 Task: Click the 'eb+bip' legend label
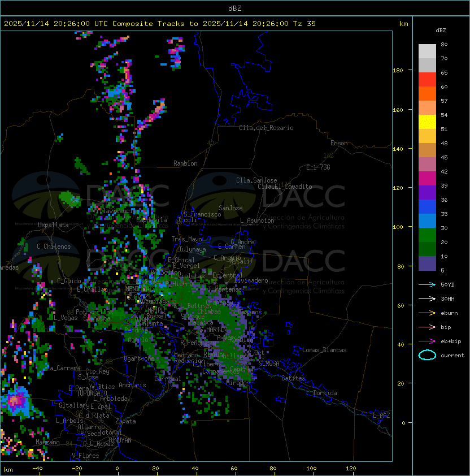click(451, 341)
